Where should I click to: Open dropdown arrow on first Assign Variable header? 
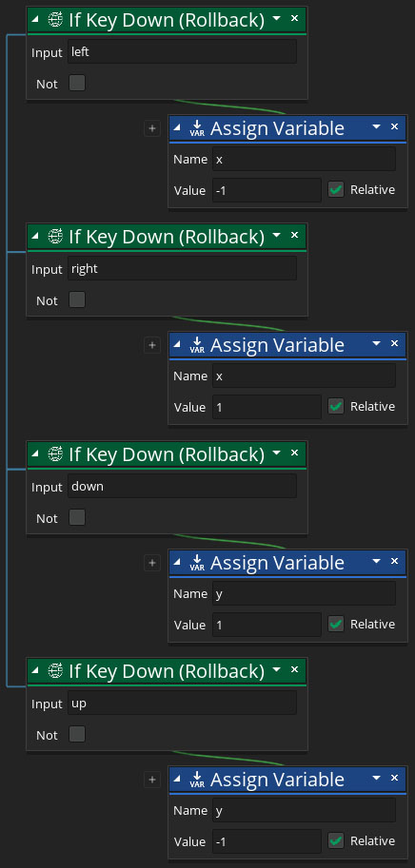tap(377, 127)
